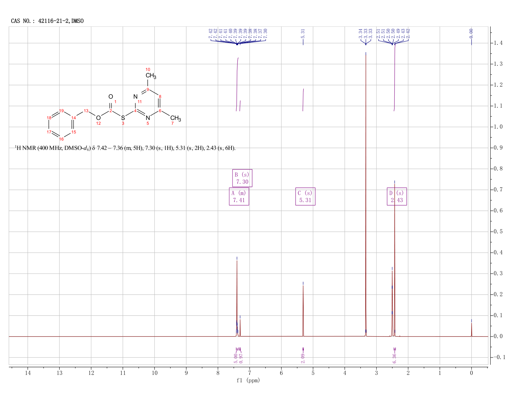Viewport: 532px width, 411px height.
Task: Click the integral value 6.36
Action: pos(394,358)
